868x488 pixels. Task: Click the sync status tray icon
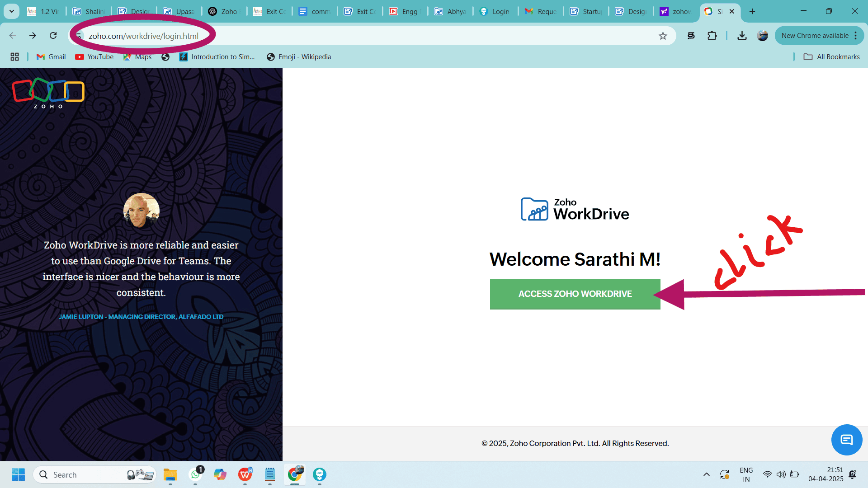click(725, 474)
